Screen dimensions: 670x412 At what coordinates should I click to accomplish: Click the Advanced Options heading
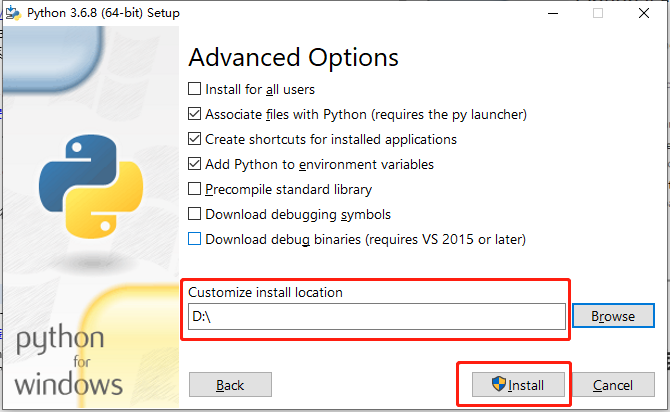pyautogui.click(x=294, y=58)
